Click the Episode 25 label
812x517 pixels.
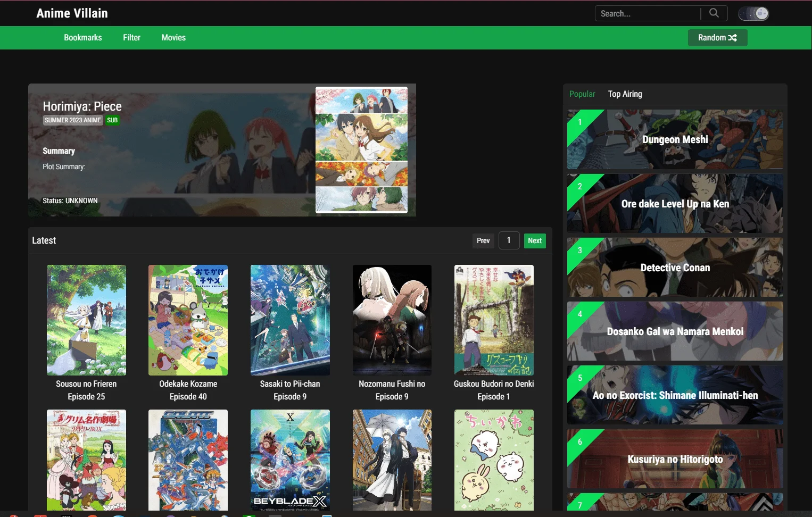click(x=86, y=397)
